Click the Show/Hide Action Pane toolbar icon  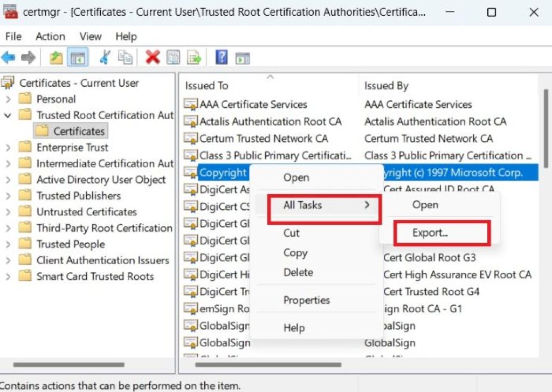[243, 58]
